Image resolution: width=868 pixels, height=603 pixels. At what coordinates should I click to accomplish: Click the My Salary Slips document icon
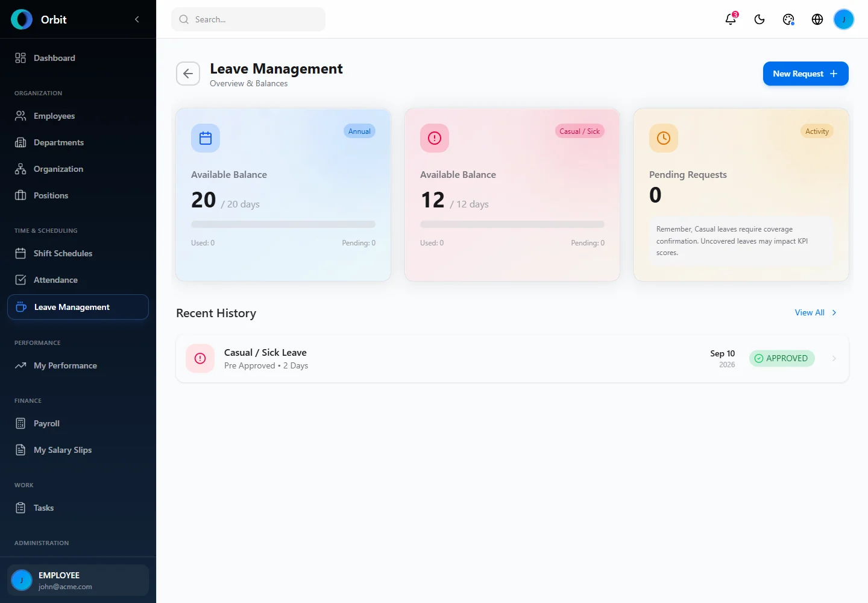click(20, 450)
